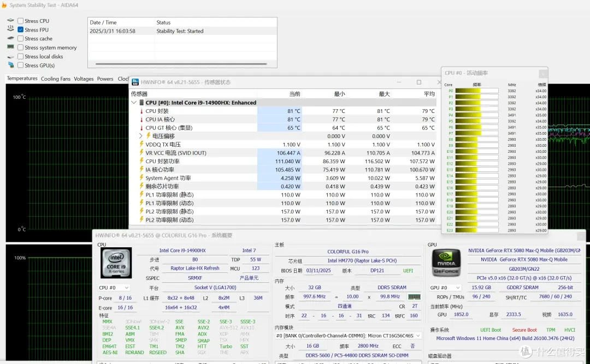Click the 平均 column header in sensors
This screenshot has height=364, width=590.
tap(429, 94)
